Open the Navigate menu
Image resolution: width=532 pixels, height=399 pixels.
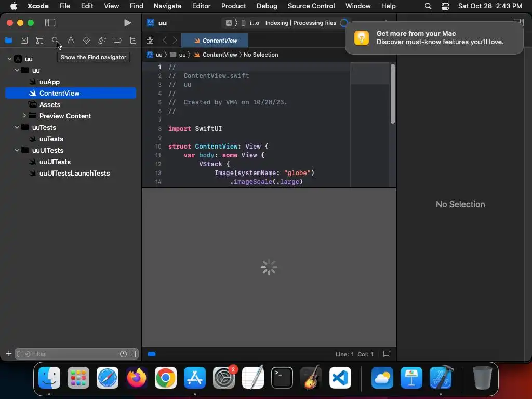click(167, 6)
